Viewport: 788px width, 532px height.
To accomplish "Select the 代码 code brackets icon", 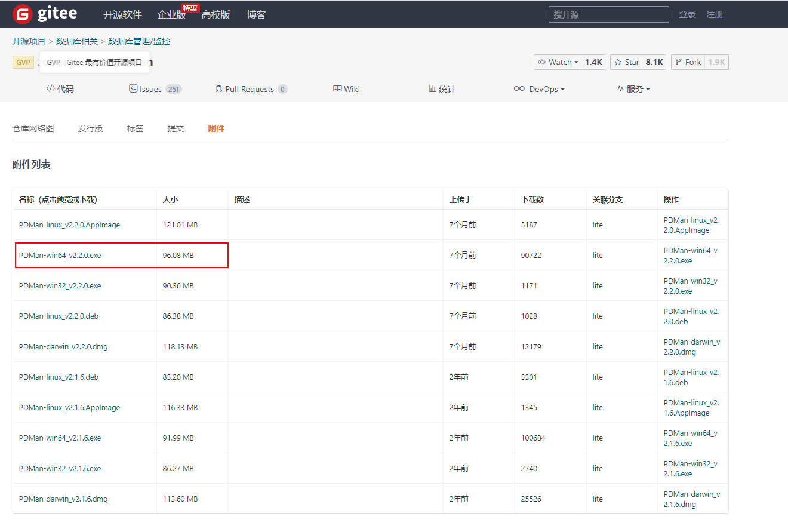I will coord(49,88).
